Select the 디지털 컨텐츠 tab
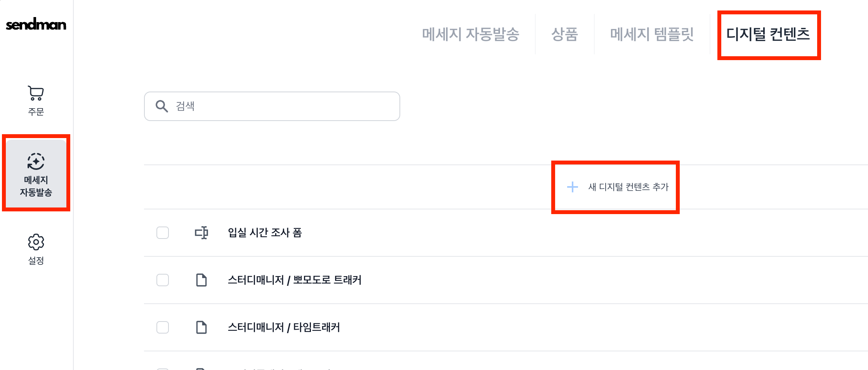This screenshot has width=868, height=370. click(x=768, y=34)
